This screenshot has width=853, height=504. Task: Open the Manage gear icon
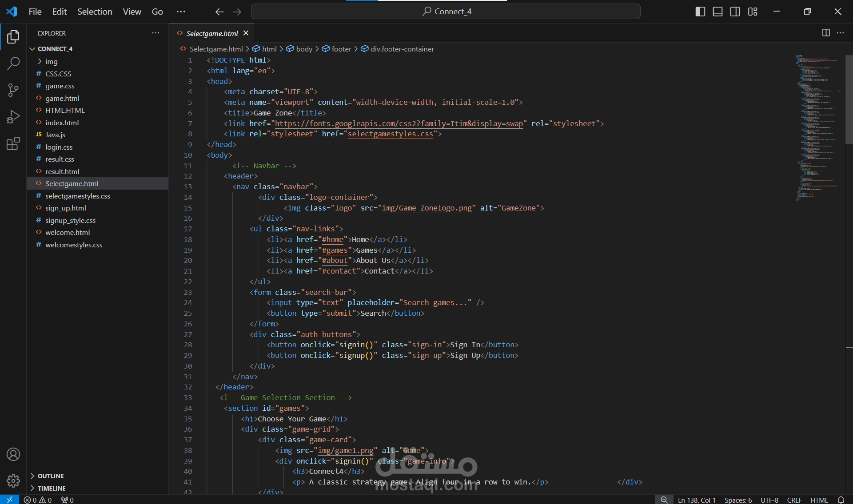(x=13, y=480)
